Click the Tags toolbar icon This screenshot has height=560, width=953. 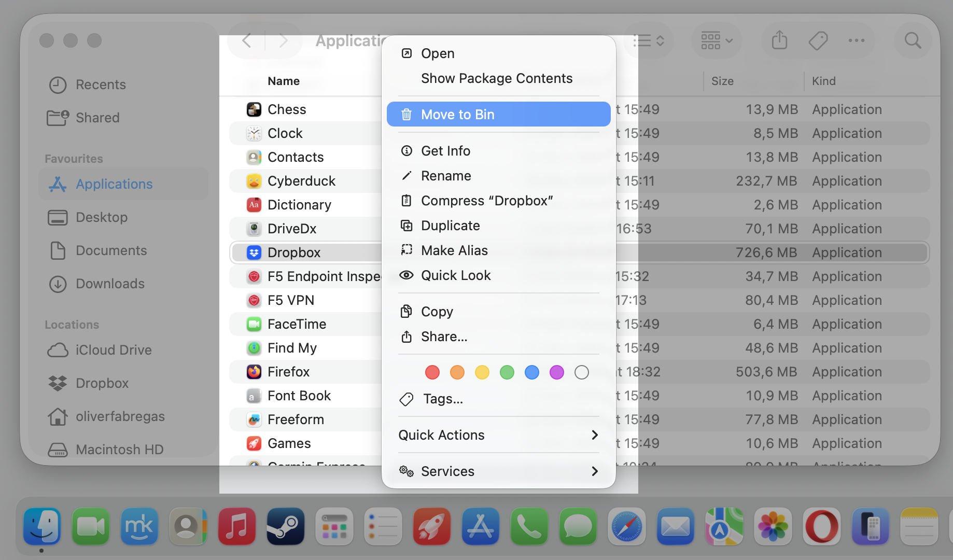818,40
